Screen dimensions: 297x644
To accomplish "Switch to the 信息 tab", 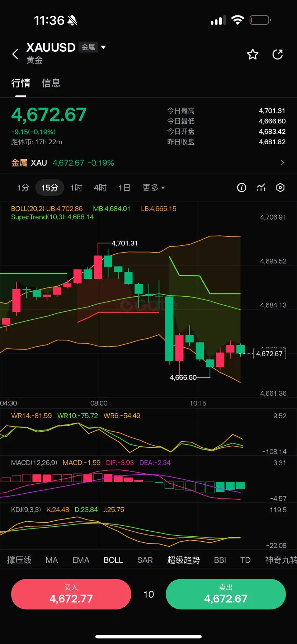I will pyautogui.click(x=51, y=83).
